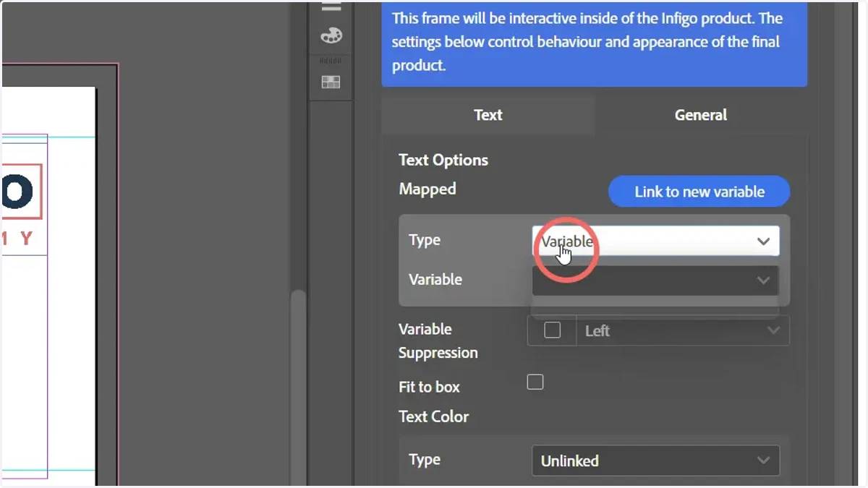The height and width of the screenshot is (488, 868).
Task: Switch to the General tab
Action: click(701, 114)
